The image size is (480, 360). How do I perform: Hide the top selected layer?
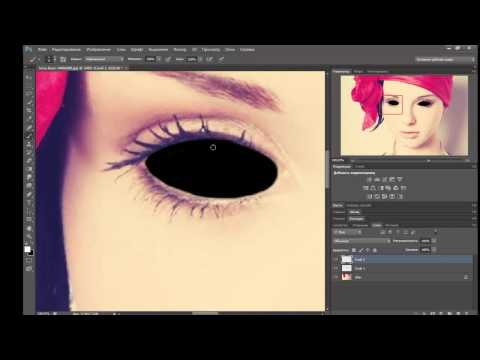tap(336, 259)
